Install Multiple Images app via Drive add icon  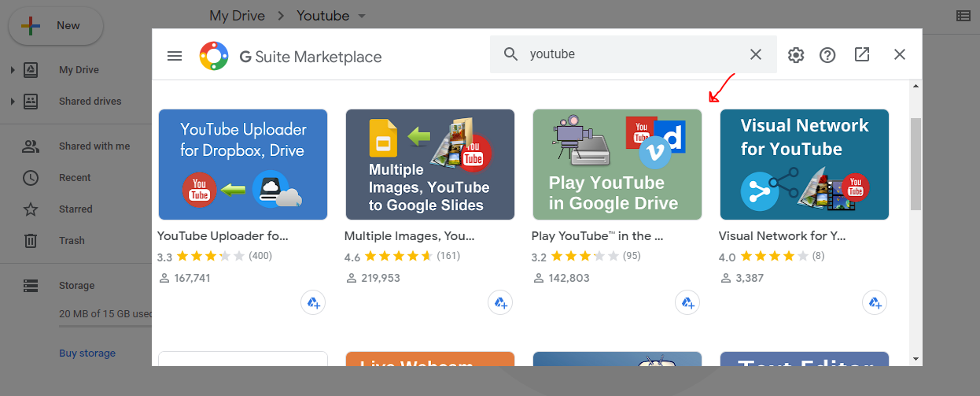pos(500,302)
